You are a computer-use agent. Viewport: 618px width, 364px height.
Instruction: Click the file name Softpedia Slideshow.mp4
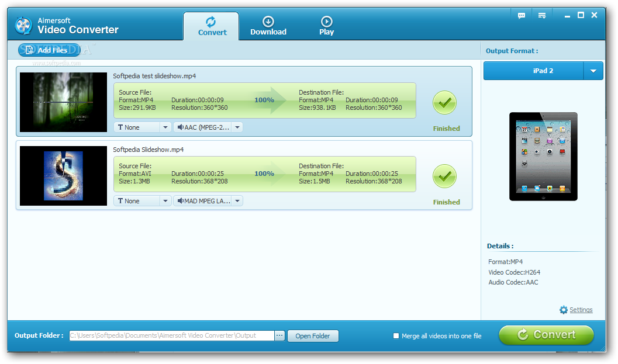coord(148,150)
